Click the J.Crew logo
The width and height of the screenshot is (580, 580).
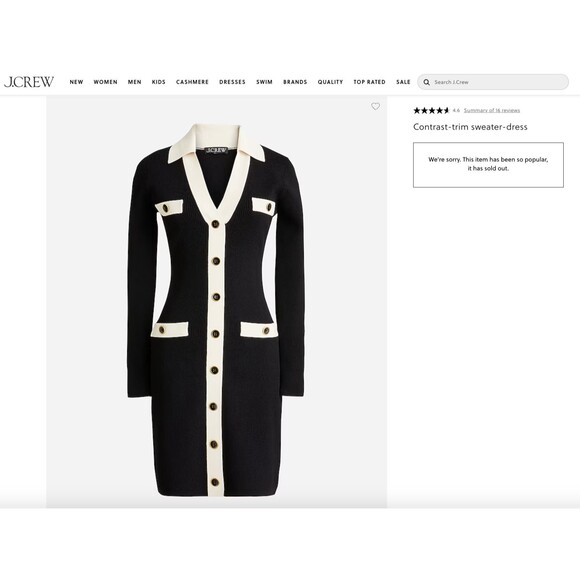click(x=29, y=82)
